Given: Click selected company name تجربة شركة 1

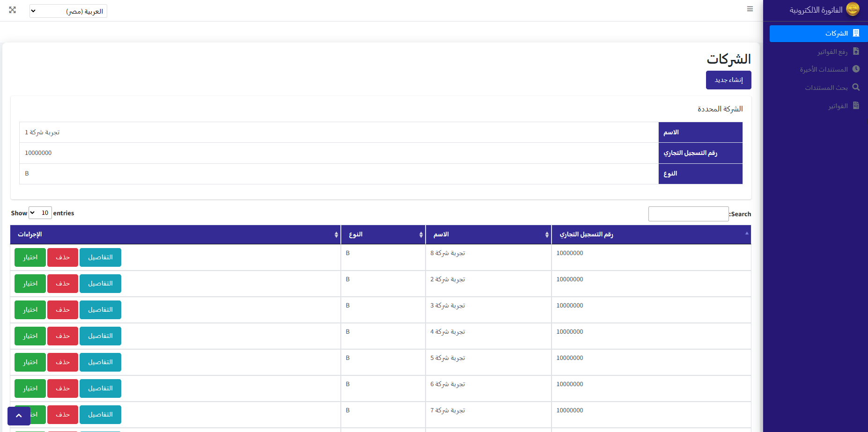Looking at the screenshot, I should click(42, 132).
